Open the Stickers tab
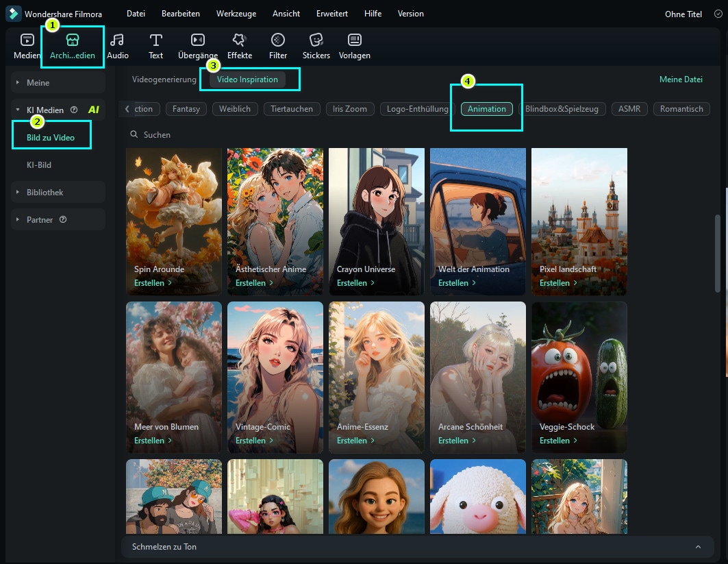Image resolution: width=728 pixels, height=564 pixels. pyautogui.click(x=316, y=47)
